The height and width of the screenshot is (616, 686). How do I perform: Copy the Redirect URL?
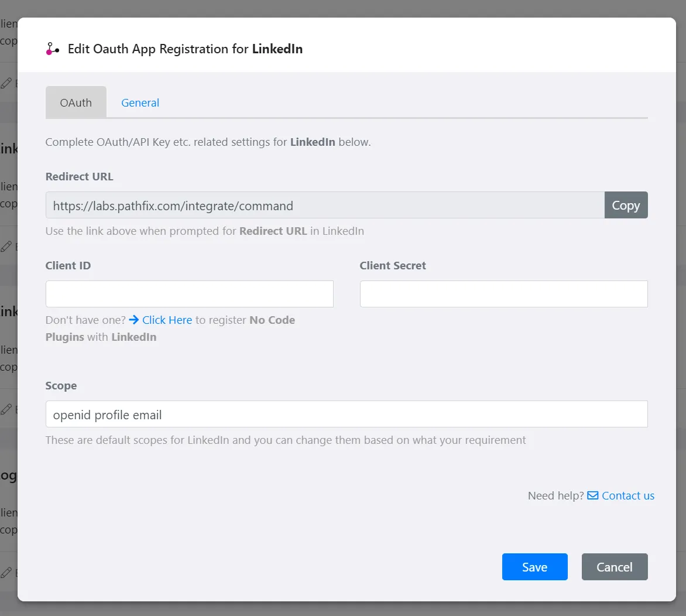click(x=626, y=205)
